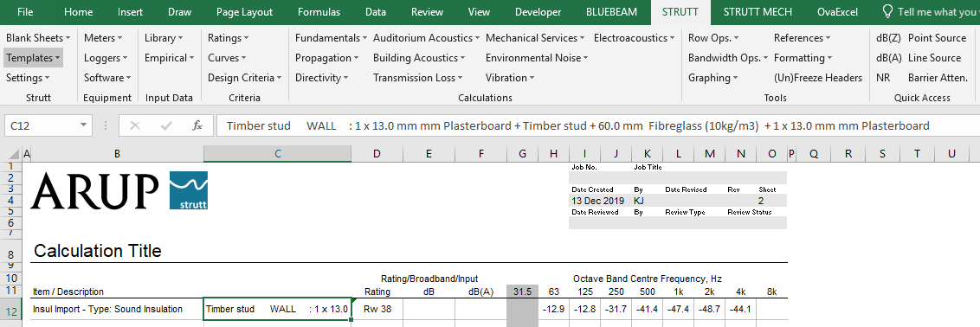This screenshot has width=980, height=327.
Task: Open the Templates dropdown
Action: 33,58
